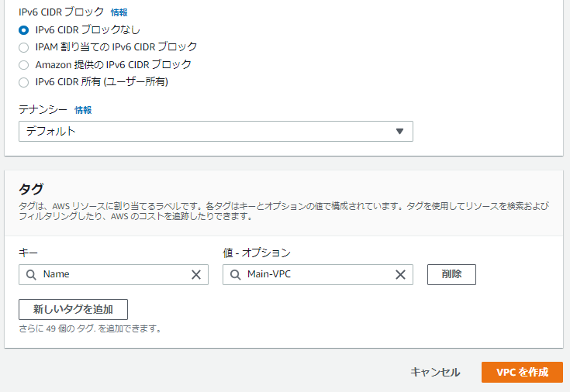Click the search icon in 値 field
The width and height of the screenshot is (570, 392).
235,274
